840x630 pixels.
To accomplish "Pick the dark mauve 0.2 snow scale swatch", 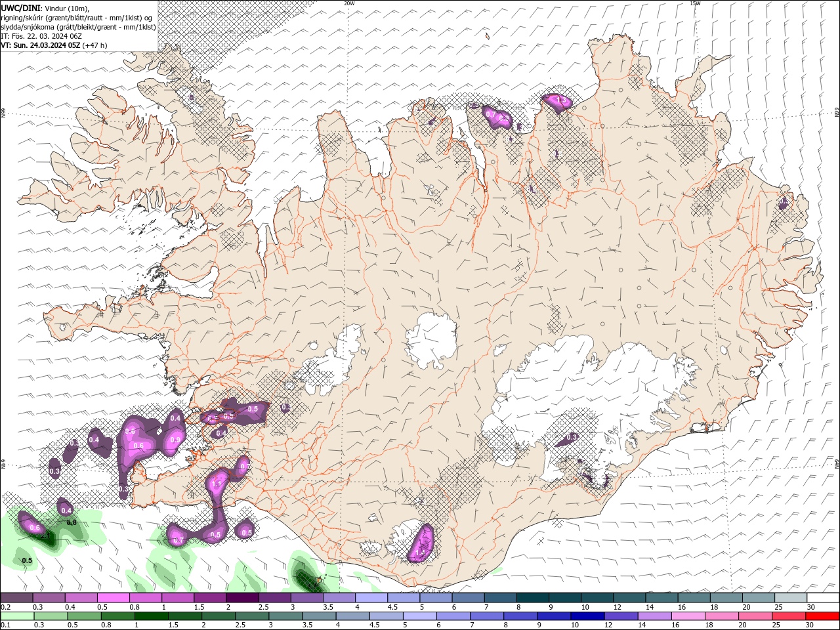I will click(x=16, y=598).
